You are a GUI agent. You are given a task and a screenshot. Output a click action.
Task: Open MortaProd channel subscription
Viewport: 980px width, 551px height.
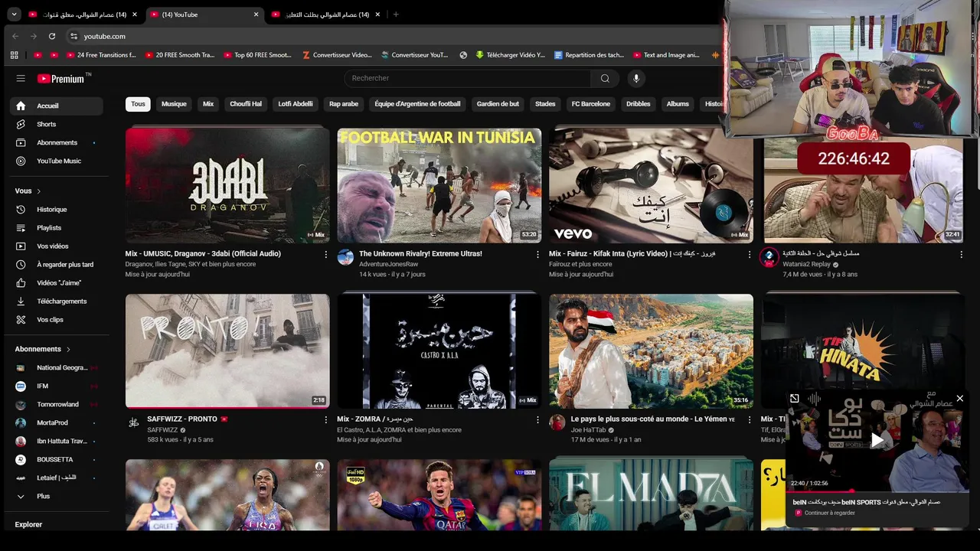pos(57,422)
